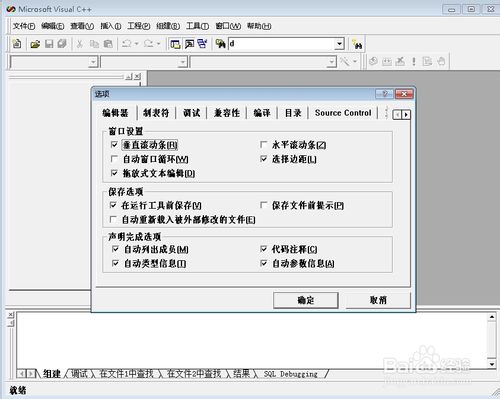This screenshot has height=399, width=500.
Task: Expand the second WizardBar filter combo box
Action: [x=182, y=62]
